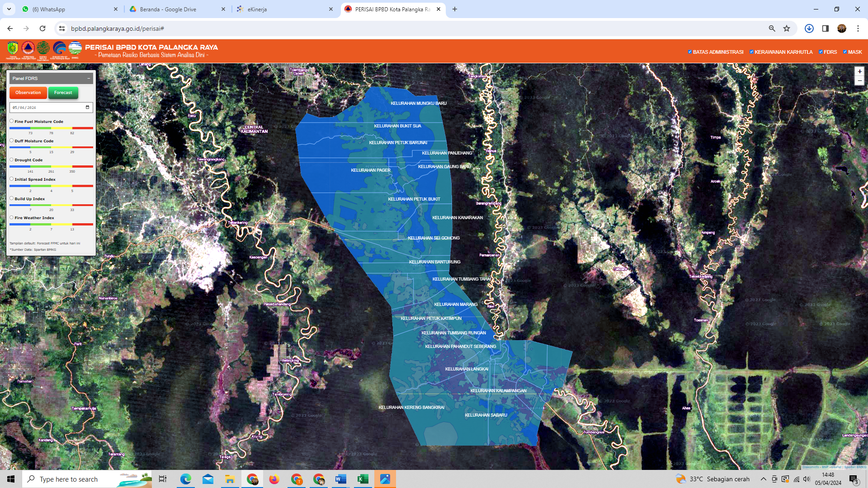Click the Fire Weather Index color legend bar
868x488 pixels.
pos(51,224)
